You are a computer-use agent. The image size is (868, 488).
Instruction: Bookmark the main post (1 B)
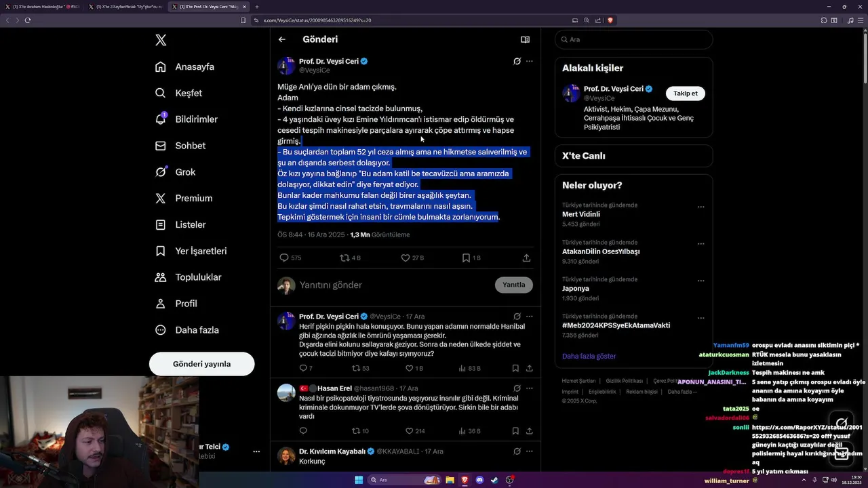click(471, 258)
